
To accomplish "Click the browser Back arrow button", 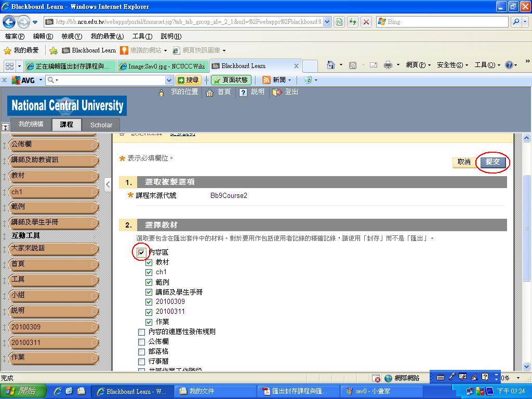I will [x=9, y=22].
